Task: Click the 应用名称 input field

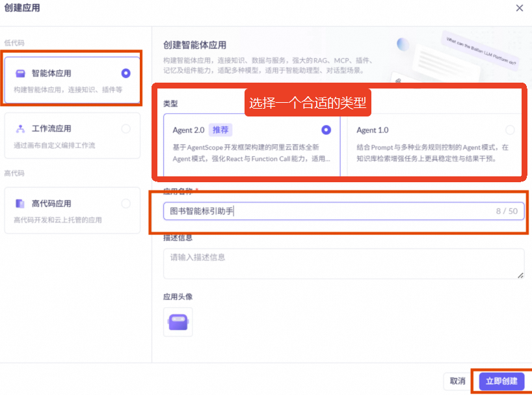Action: (x=343, y=211)
